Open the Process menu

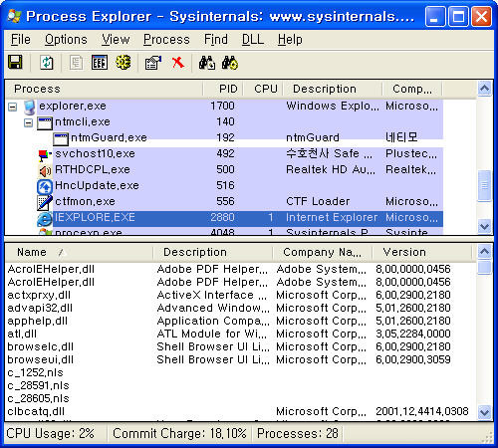tap(166, 40)
